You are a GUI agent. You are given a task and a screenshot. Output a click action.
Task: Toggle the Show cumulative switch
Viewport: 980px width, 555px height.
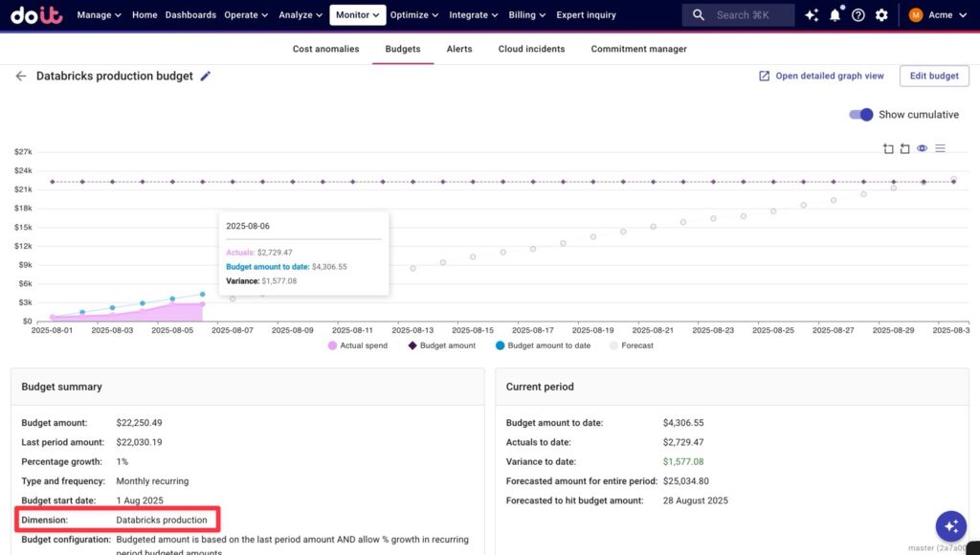pyautogui.click(x=860, y=115)
